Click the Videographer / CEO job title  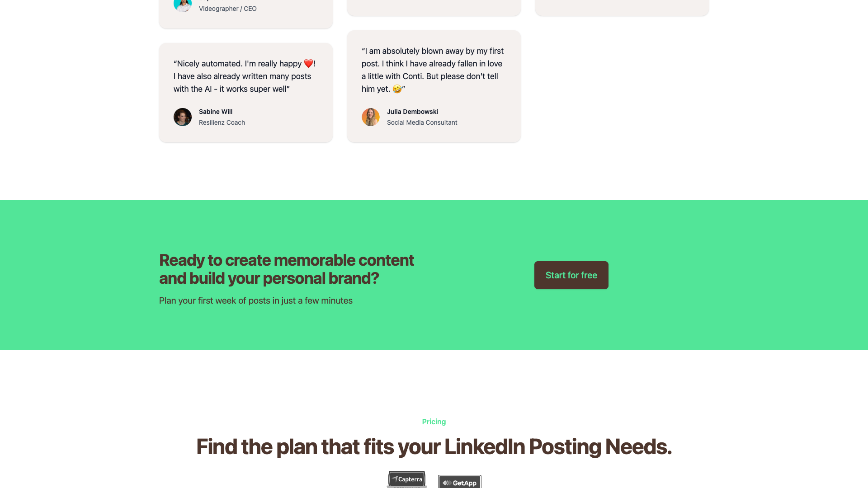pyautogui.click(x=228, y=8)
